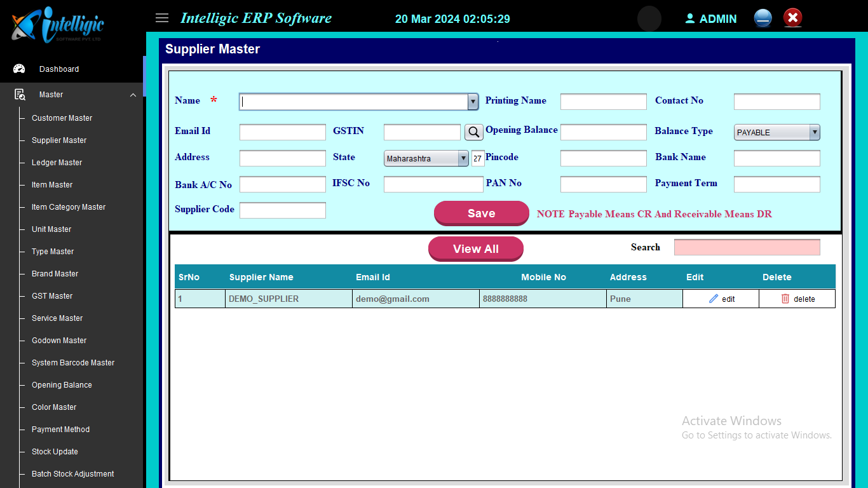
Task: Open Customer Master from sidebar
Action: (62, 118)
